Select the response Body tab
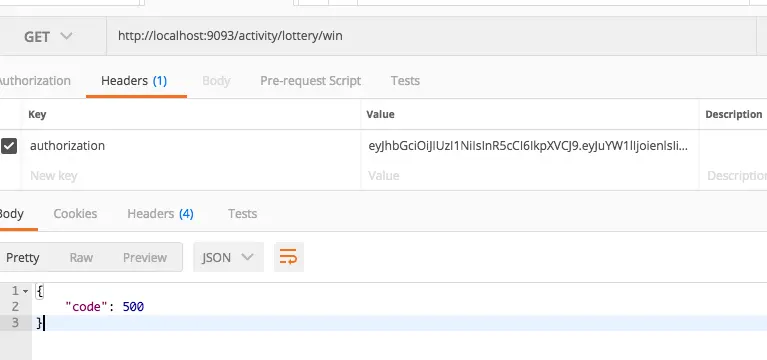This screenshot has width=767, height=360. coord(11,214)
